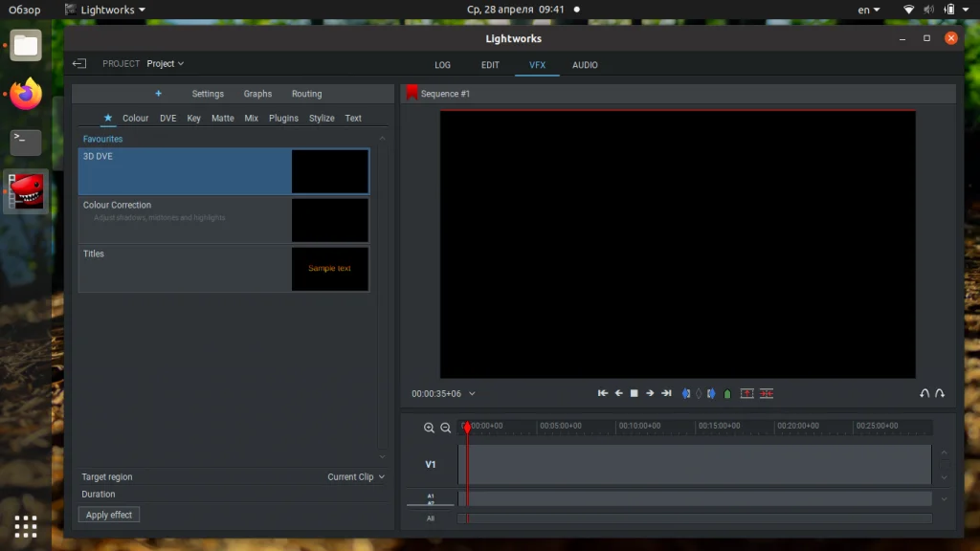980x551 pixels.
Task: Click the redo arrow icon
Action: pyautogui.click(x=940, y=393)
